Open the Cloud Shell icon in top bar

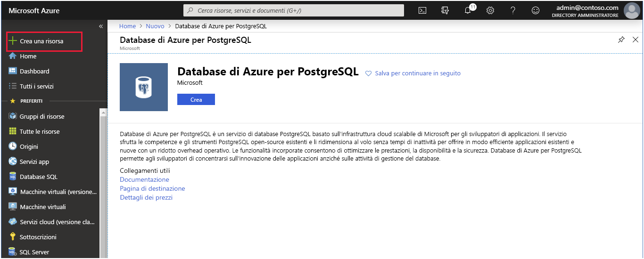coord(422,10)
